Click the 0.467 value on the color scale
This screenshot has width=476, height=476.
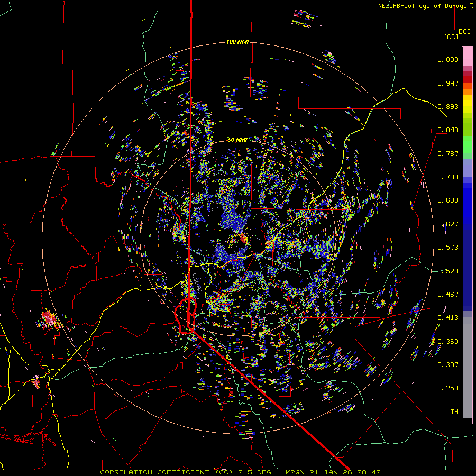[448, 295]
